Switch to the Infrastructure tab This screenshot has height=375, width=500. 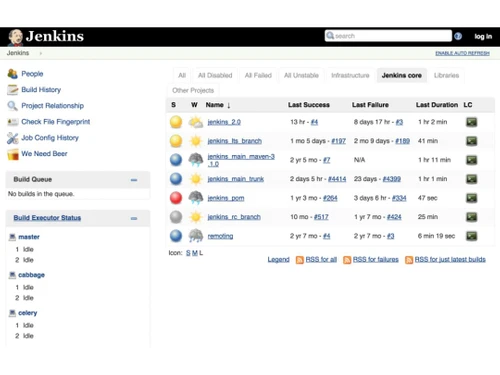350,75
